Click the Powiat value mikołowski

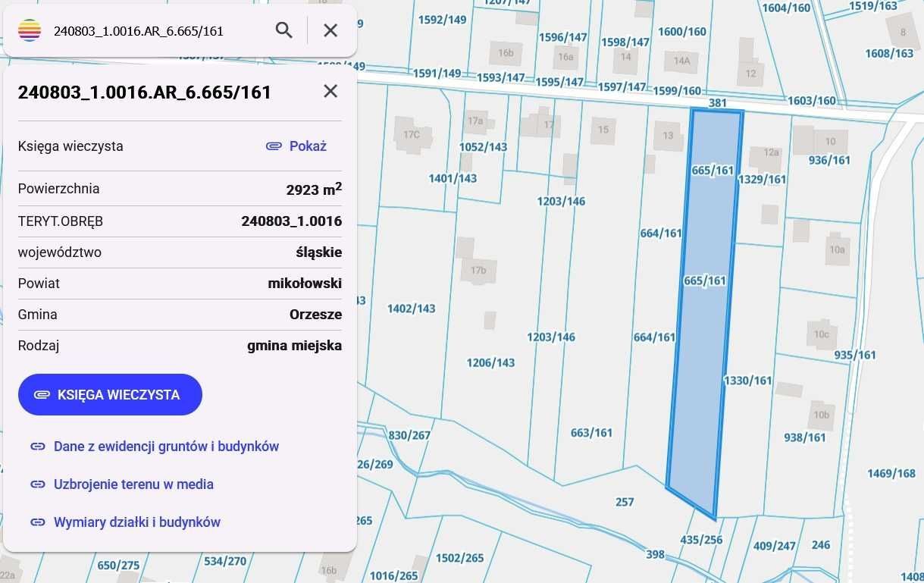[x=305, y=284]
